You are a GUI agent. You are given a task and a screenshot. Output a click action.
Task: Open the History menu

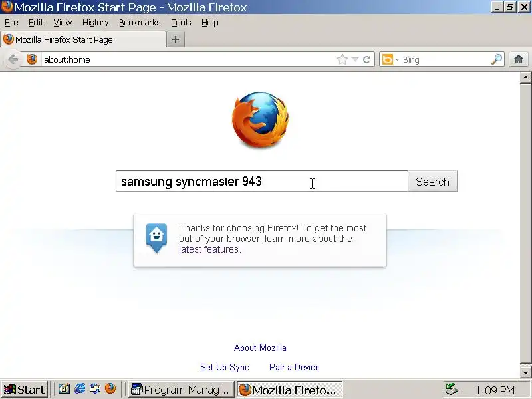[95, 23]
